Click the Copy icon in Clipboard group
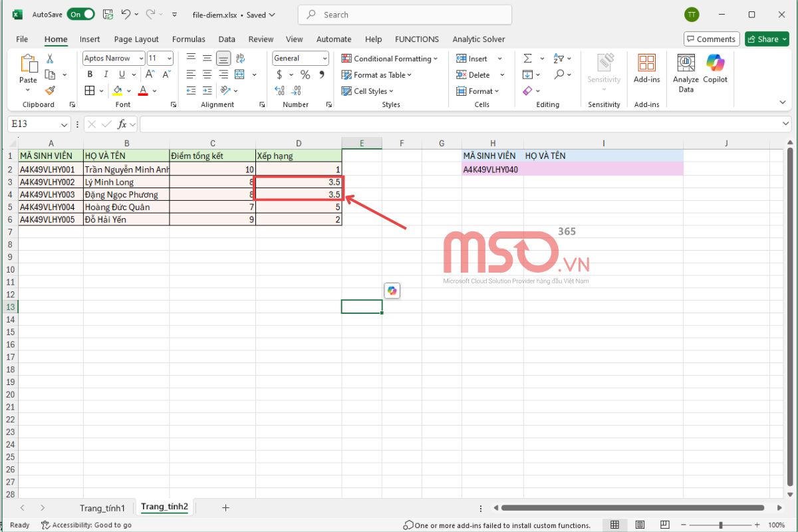The width and height of the screenshot is (798, 532). pos(49,74)
